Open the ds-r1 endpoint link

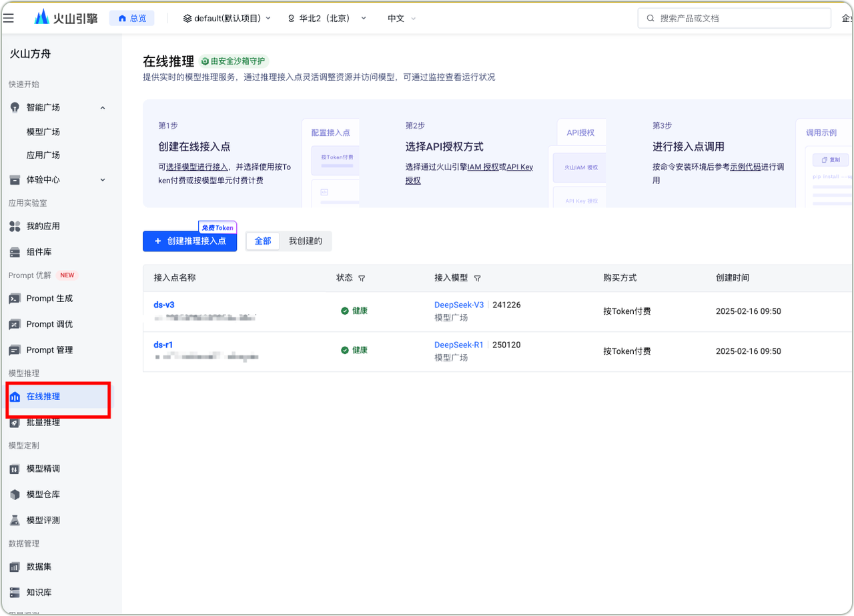[x=163, y=345]
